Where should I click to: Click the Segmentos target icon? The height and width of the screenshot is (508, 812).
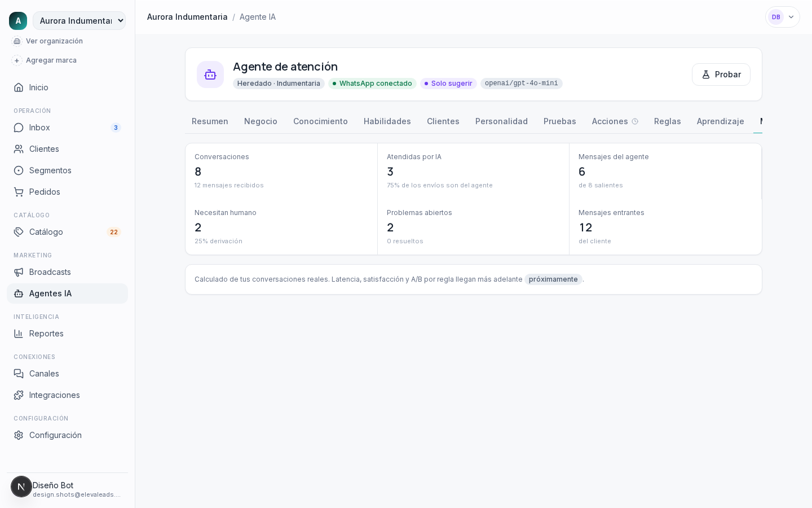pos(19,170)
